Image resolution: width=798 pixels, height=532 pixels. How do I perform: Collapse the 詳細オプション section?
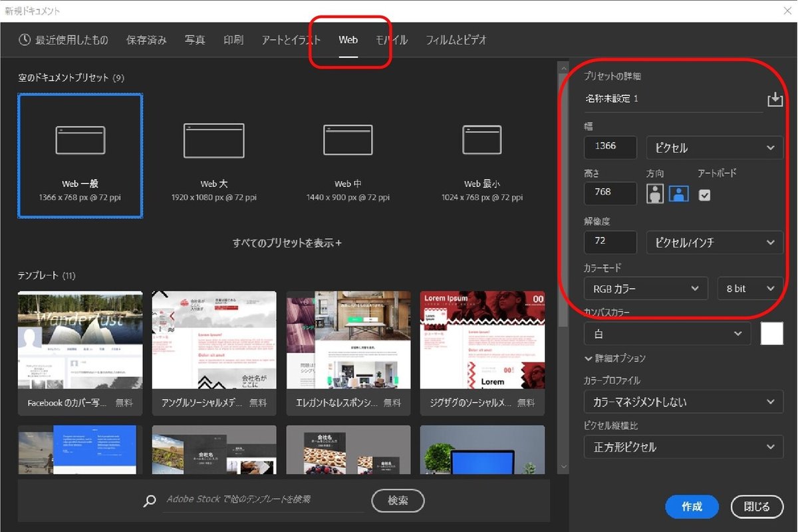click(x=615, y=358)
